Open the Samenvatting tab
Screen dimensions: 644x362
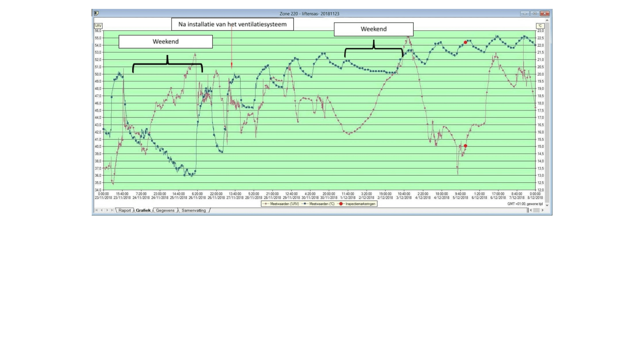pos(193,210)
